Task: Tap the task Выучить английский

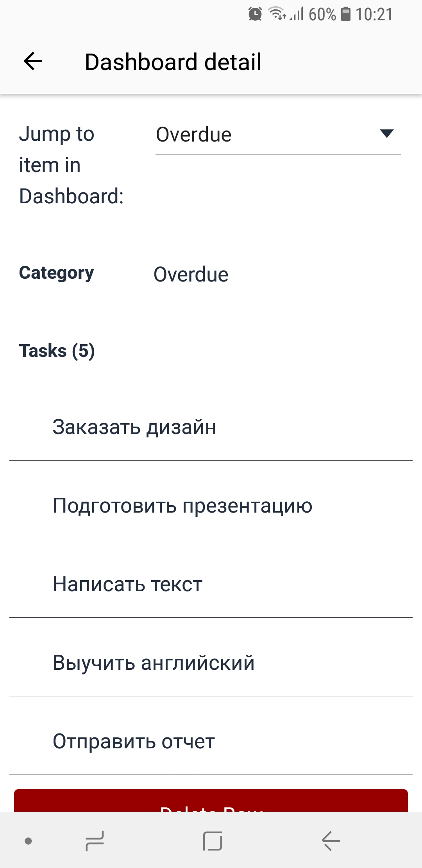Action: click(x=211, y=663)
